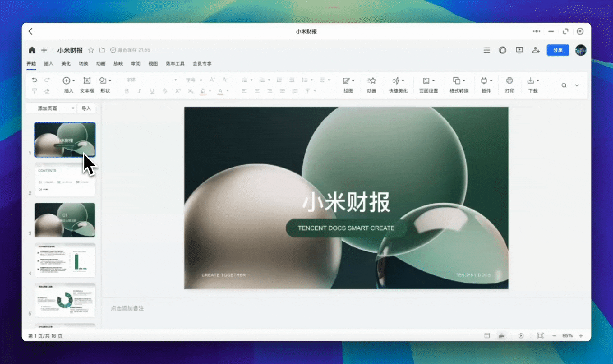
Task: Redo the last action
Action: click(47, 80)
